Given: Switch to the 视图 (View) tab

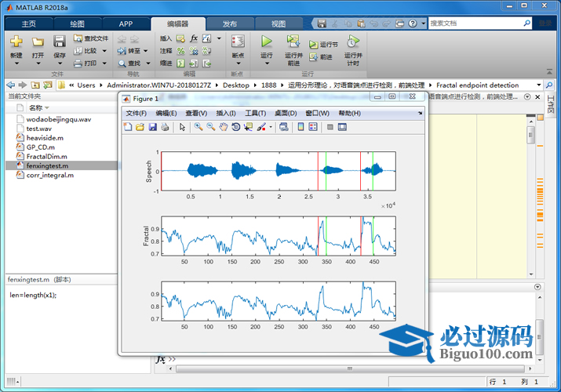Looking at the screenshot, I should pyautogui.click(x=279, y=24).
